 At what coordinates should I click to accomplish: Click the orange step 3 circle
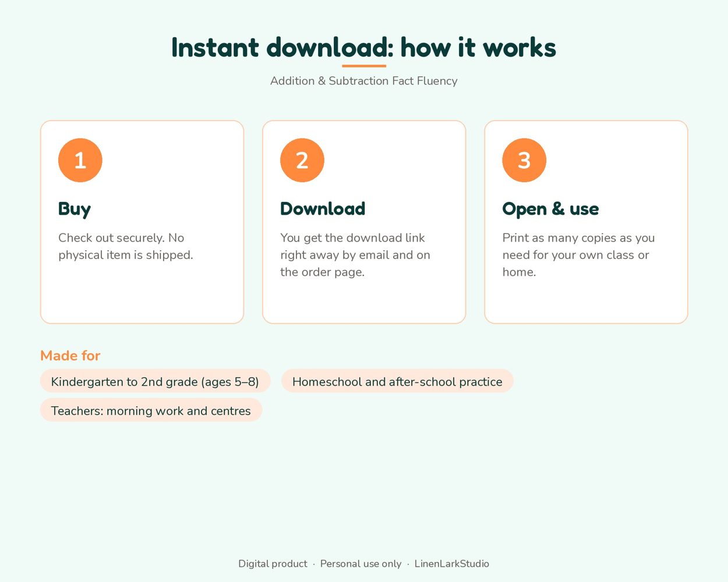tap(524, 160)
